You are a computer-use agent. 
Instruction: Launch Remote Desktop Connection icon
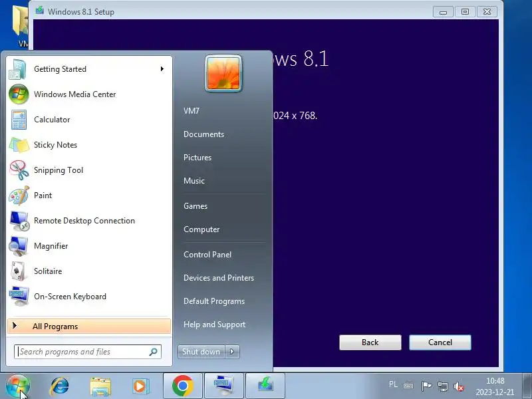[x=19, y=221]
